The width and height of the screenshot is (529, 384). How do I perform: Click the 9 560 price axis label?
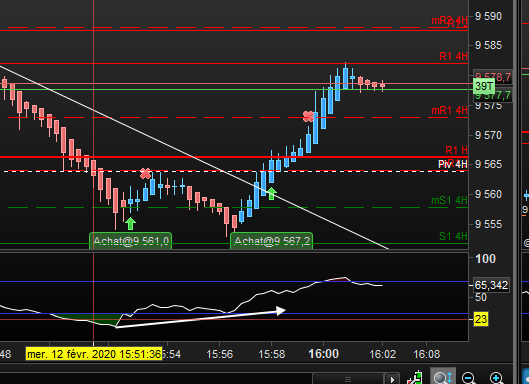pos(488,194)
